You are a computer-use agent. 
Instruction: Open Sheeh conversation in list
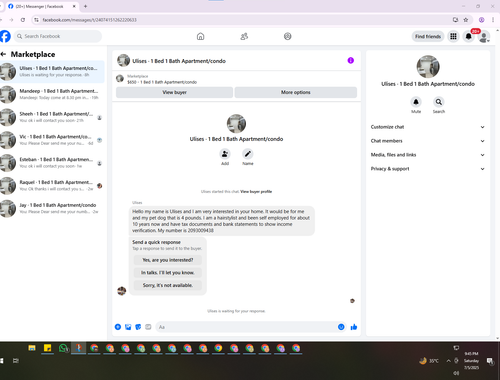(x=52, y=117)
